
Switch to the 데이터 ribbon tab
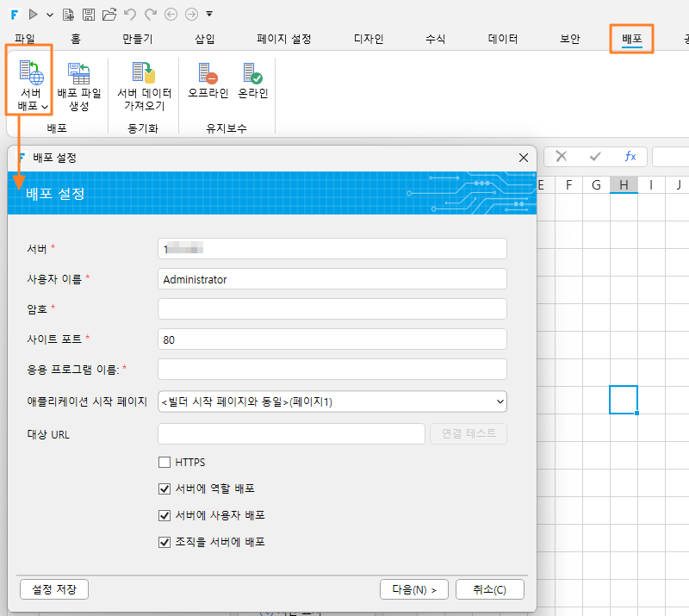tap(503, 39)
